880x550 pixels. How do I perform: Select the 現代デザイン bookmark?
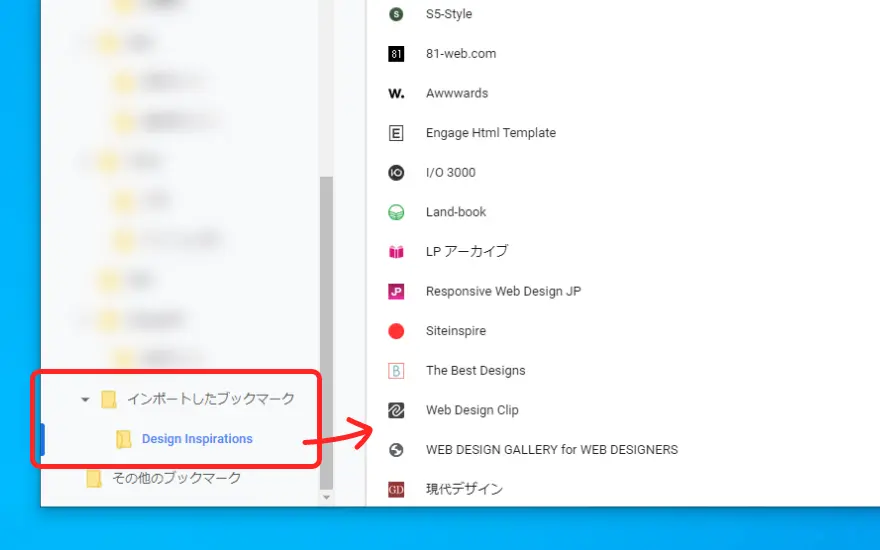click(x=464, y=489)
